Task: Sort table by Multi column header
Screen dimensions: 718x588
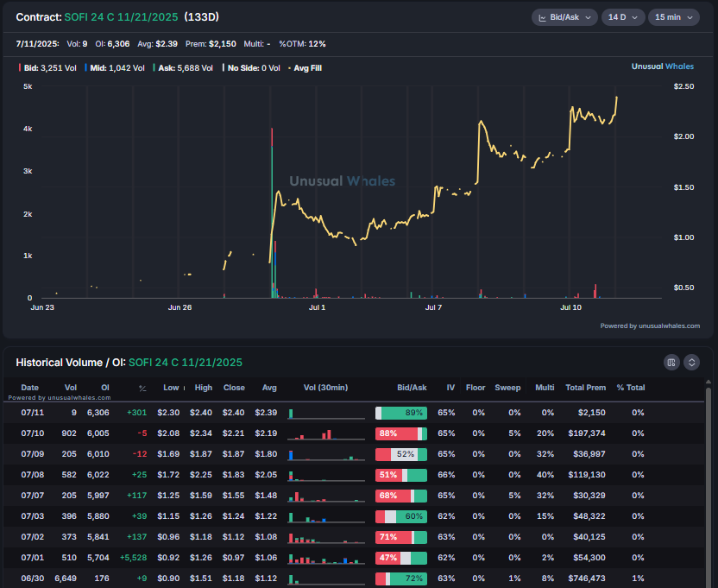Action: (545, 388)
